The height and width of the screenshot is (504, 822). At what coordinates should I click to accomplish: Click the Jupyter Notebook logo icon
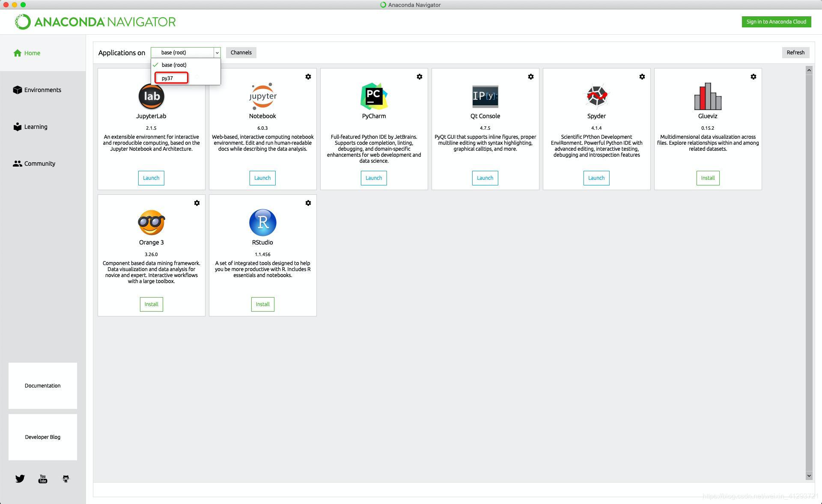coord(262,96)
